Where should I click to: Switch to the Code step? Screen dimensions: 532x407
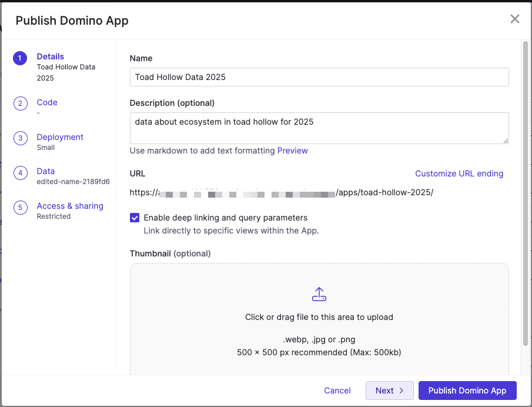[47, 102]
